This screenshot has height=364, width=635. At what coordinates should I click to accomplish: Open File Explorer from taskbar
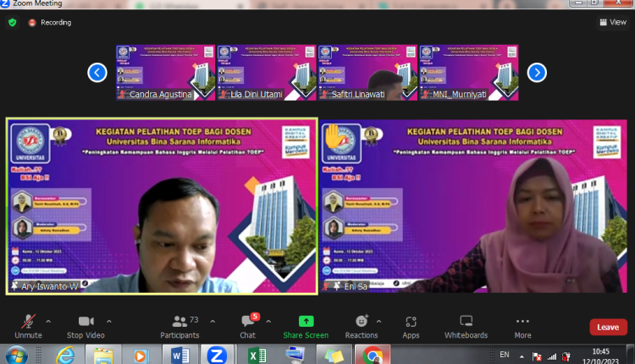point(103,356)
